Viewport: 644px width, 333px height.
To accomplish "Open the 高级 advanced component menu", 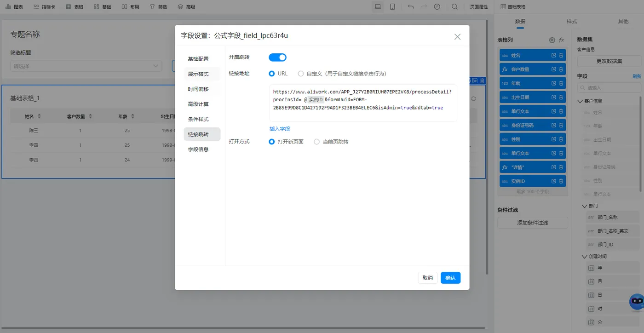I will 186,7.
